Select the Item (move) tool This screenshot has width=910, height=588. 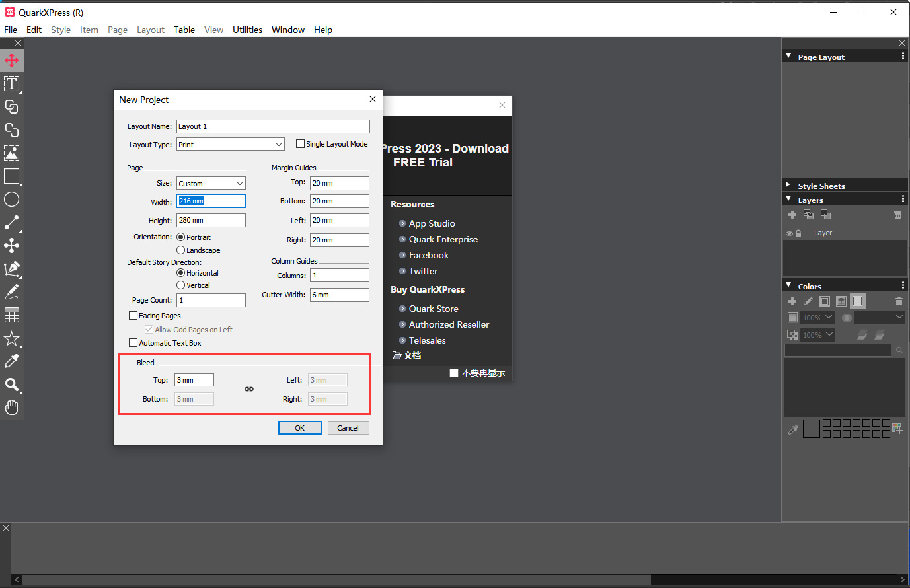(12, 61)
